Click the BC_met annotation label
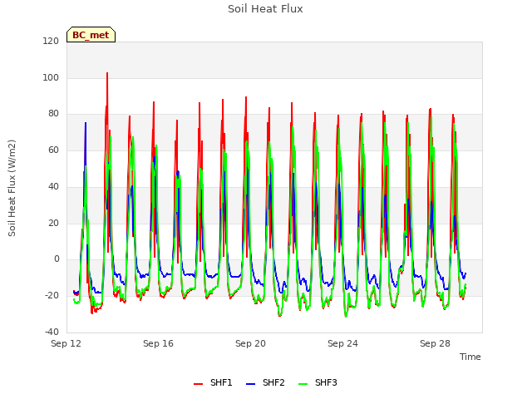Screen dimensions: 532x399 click(x=91, y=35)
